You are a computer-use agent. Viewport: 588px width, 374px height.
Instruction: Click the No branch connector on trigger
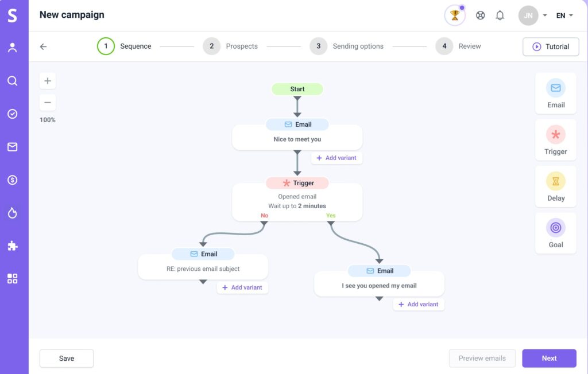(x=264, y=223)
